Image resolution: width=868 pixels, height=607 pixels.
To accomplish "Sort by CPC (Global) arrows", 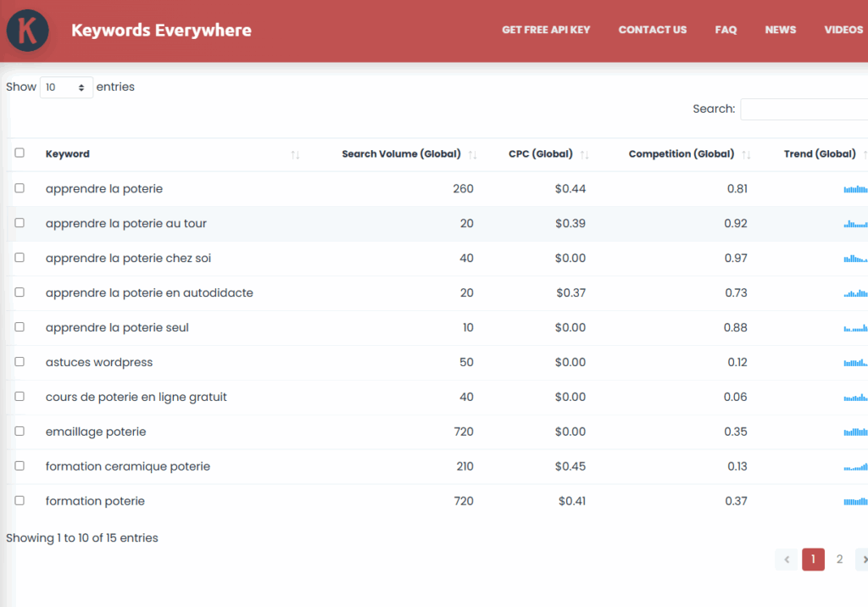I will point(584,155).
